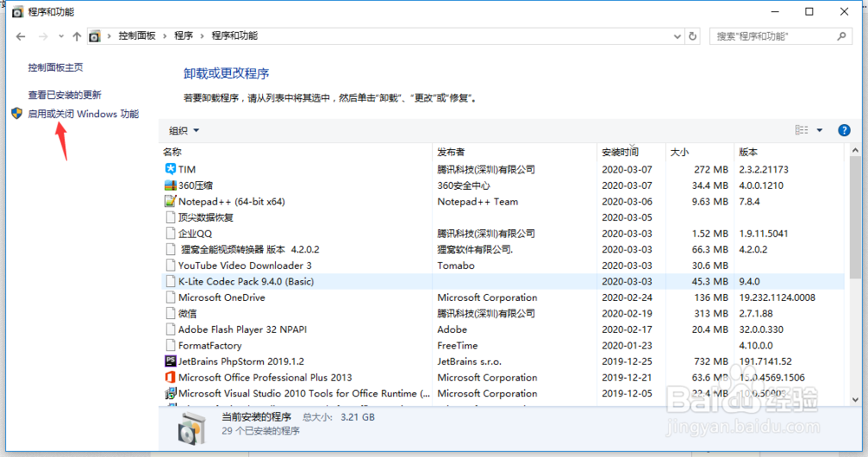Open the 组织 dropdown menu

pyautogui.click(x=184, y=131)
